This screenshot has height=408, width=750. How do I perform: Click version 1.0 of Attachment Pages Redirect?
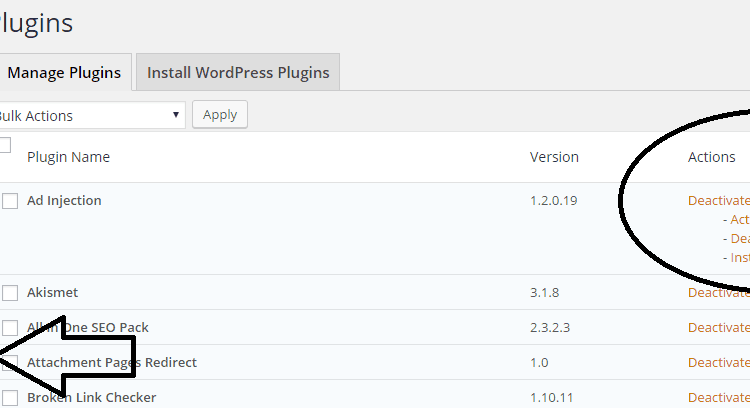coord(539,362)
